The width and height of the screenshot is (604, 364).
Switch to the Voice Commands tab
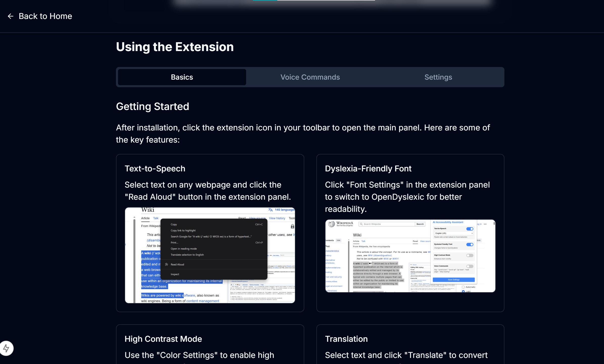click(x=310, y=77)
